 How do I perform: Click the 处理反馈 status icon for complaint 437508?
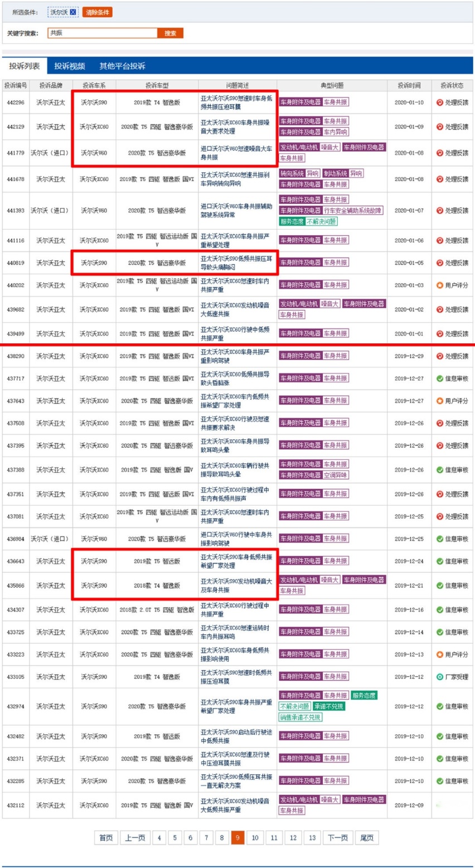pos(439,423)
